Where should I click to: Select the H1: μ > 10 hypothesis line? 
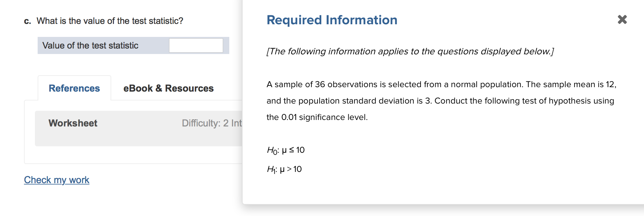(x=284, y=168)
